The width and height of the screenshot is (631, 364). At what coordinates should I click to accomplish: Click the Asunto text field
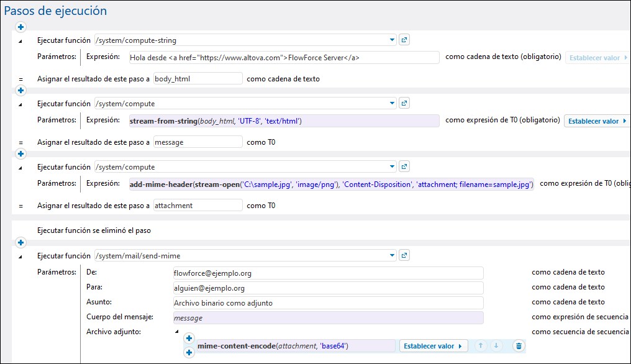(x=328, y=303)
